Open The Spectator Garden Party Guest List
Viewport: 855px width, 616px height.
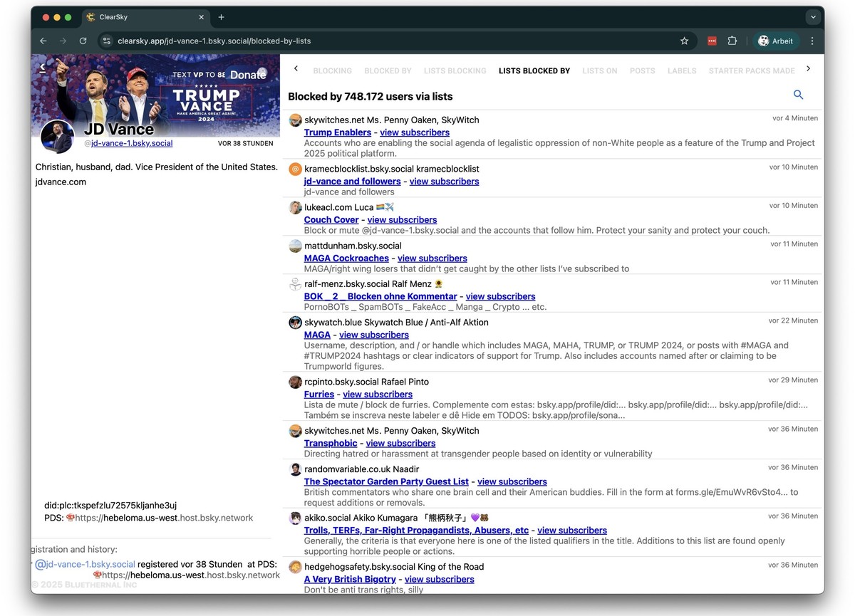386,482
